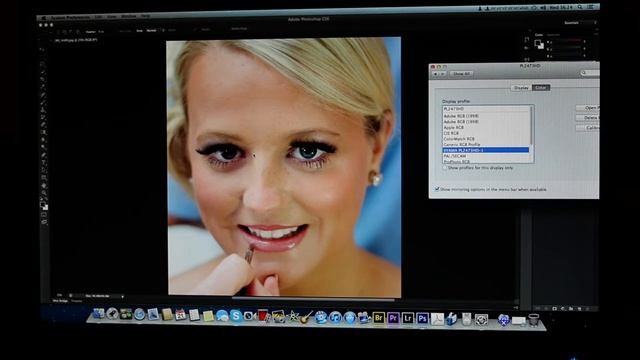
Task: Open the Calendar app in Dock
Action: coord(180,315)
